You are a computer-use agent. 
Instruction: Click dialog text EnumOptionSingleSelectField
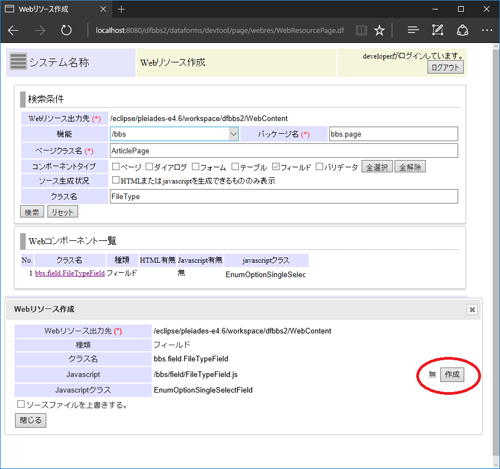click(x=203, y=390)
